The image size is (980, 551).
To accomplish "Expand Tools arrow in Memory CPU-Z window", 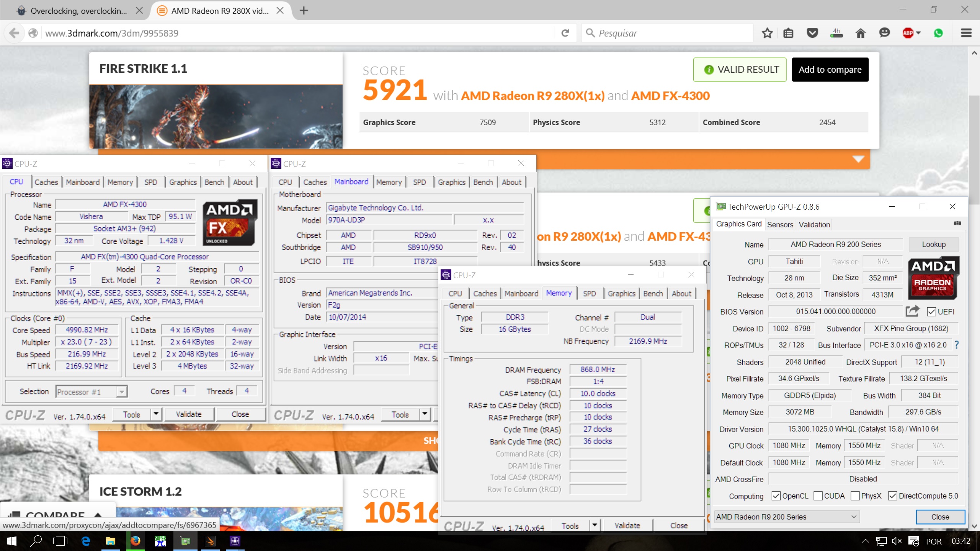I will (595, 525).
